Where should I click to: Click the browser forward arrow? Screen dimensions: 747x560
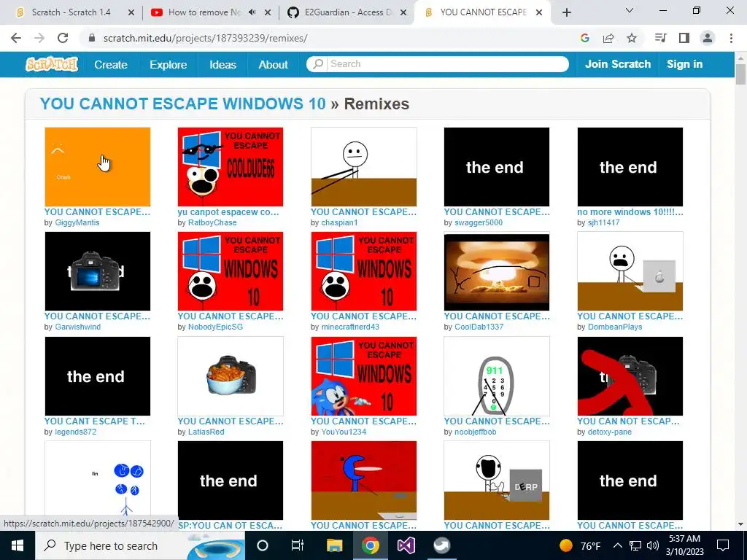(39, 38)
